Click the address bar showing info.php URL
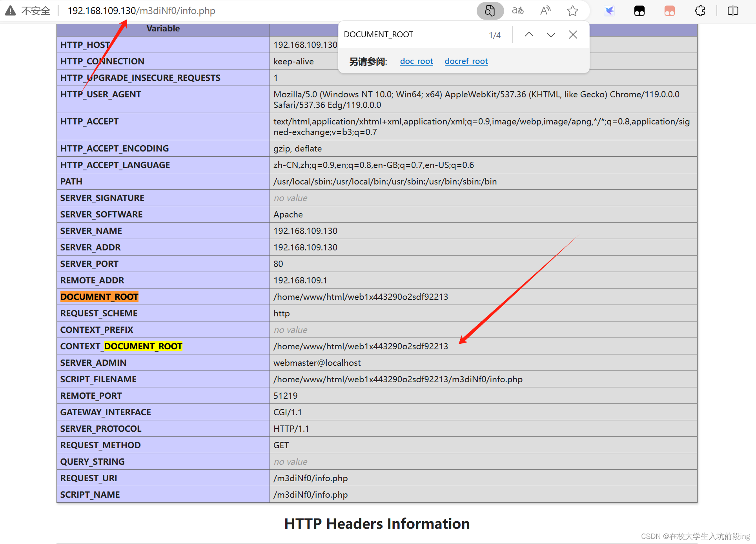Viewport: 756px width, 544px height. [141, 11]
